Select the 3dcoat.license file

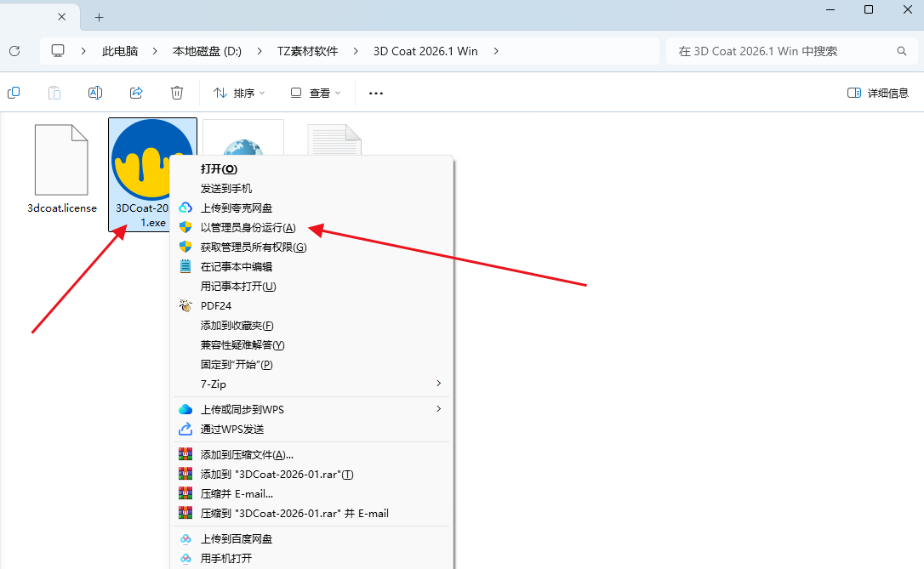[x=61, y=169]
